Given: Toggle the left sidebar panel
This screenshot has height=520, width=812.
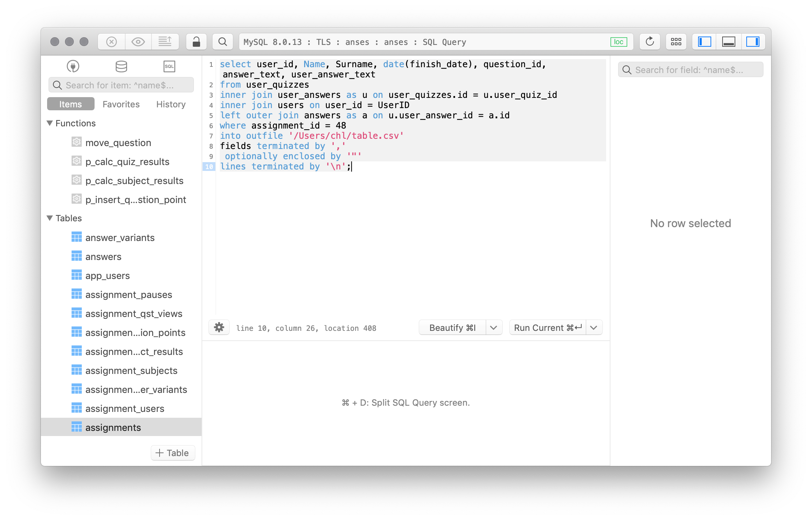Looking at the screenshot, I should pyautogui.click(x=704, y=42).
